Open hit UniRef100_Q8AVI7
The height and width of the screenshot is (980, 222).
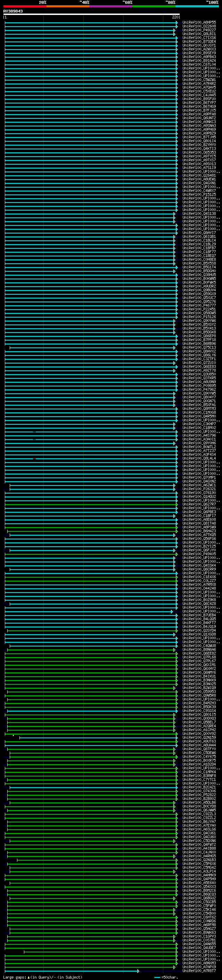coord(199,233)
